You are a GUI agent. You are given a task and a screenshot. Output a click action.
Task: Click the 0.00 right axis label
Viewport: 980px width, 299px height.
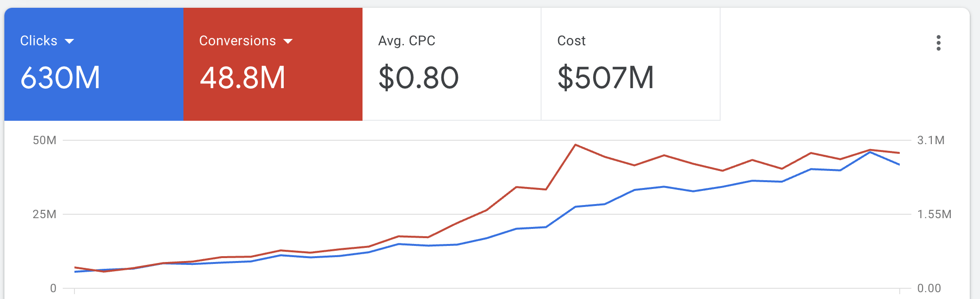tap(928, 288)
